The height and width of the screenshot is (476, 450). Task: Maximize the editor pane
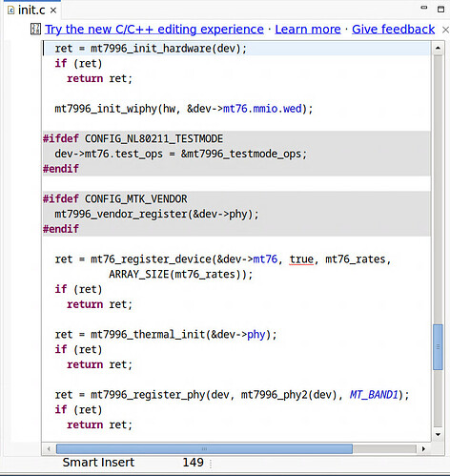[x=441, y=9]
